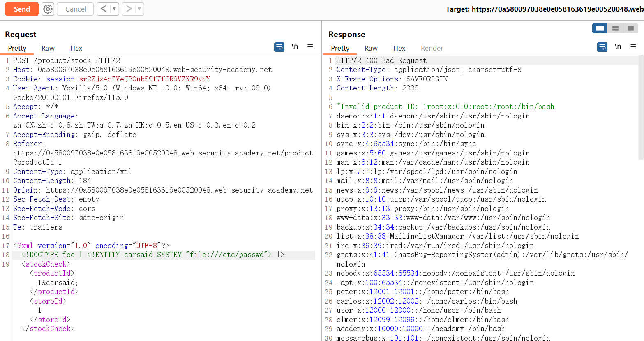Switch to Response Raw tab

click(371, 48)
